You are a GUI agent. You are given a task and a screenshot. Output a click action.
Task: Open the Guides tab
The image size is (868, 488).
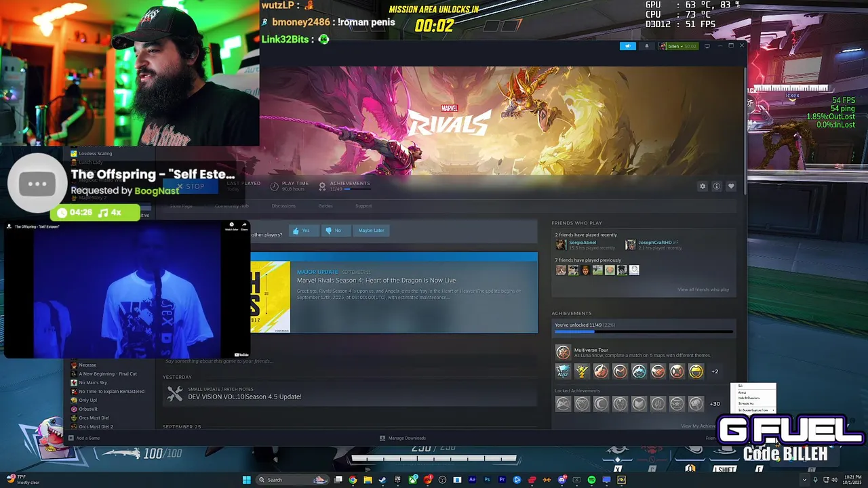(x=325, y=206)
